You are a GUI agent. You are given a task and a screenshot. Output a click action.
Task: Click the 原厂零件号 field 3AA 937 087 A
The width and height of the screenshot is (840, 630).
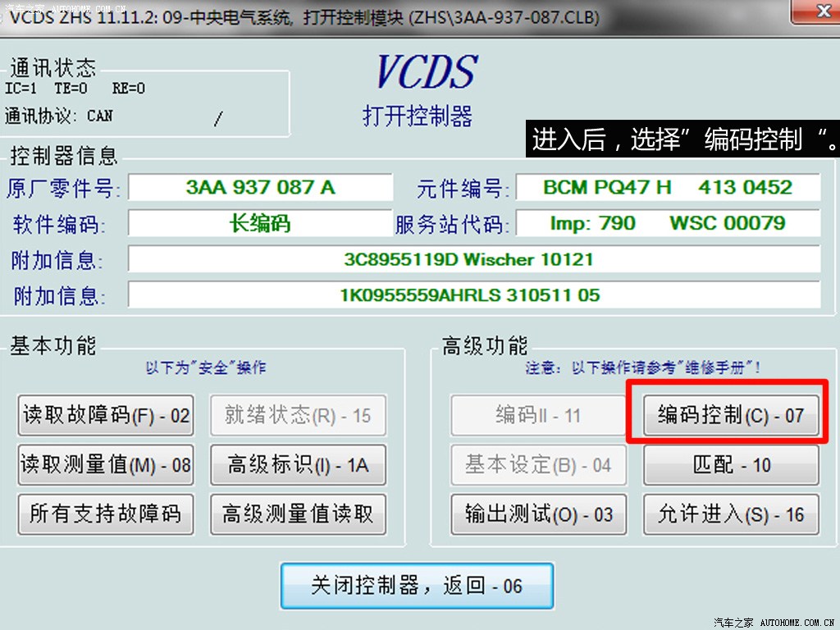[260, 187]
